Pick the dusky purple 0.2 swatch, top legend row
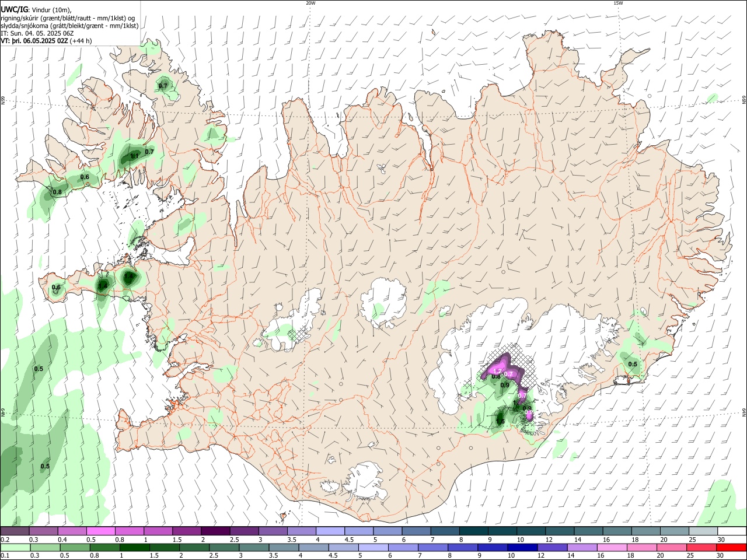Screen dimensions: 747x560 [x=15, y=531]
